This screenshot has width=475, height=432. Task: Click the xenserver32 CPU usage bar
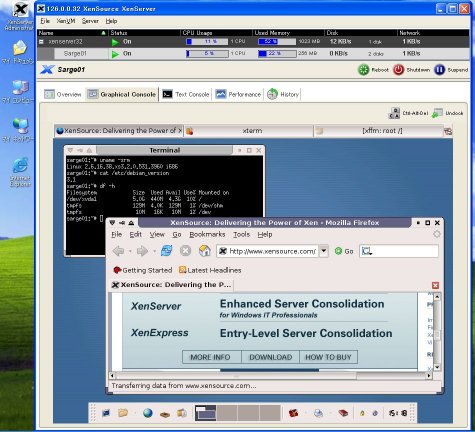(207, 42)
